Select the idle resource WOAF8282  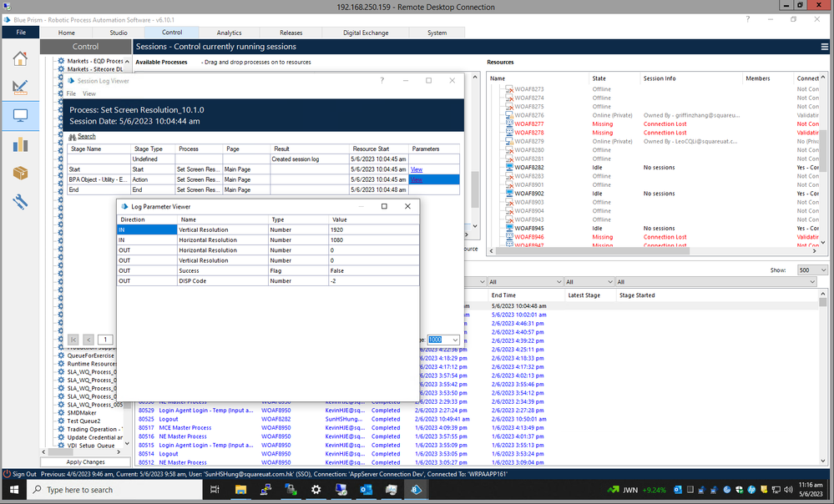pos(529,167)
